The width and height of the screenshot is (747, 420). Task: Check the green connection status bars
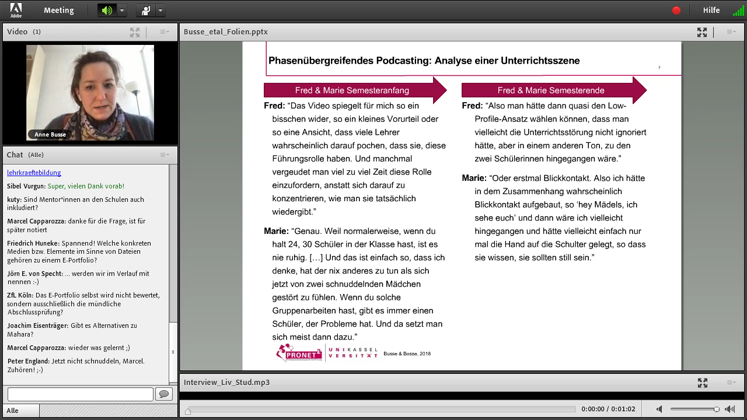(738, 11)
